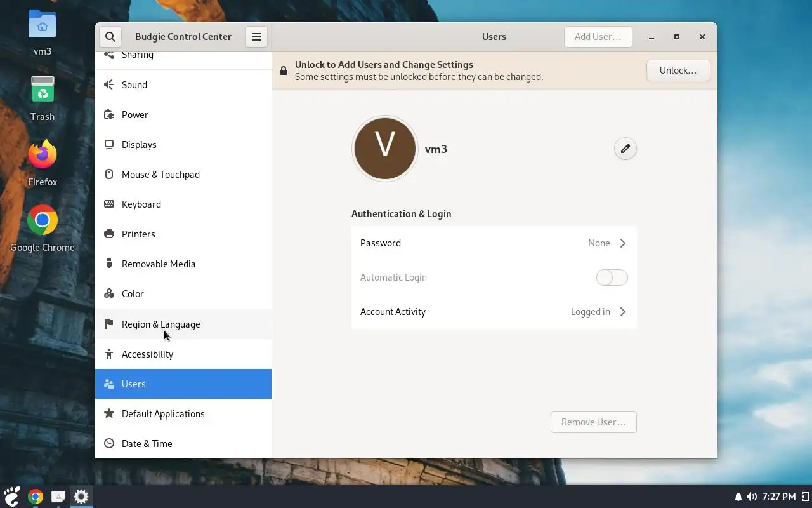Click the Displays monitor icon in sidebar
This screenshot has height=508, width=812.
(x=109, y=144)
